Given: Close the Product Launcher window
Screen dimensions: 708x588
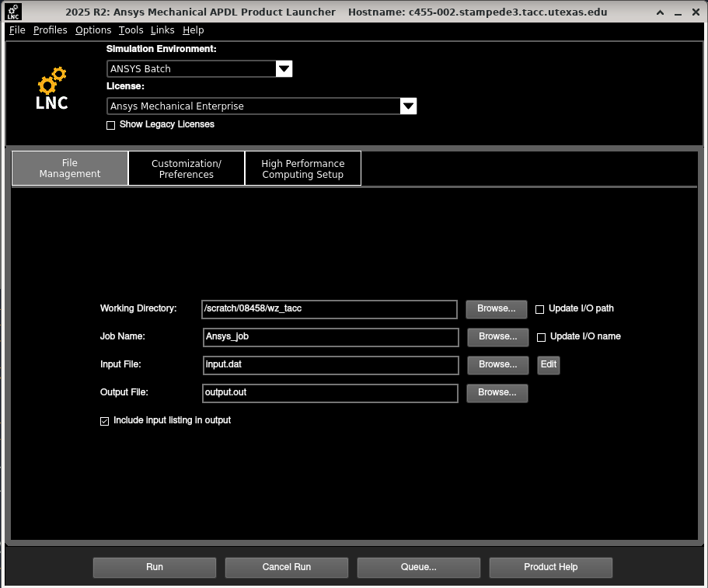Looking at the screenshot, I should click(696, 12).
